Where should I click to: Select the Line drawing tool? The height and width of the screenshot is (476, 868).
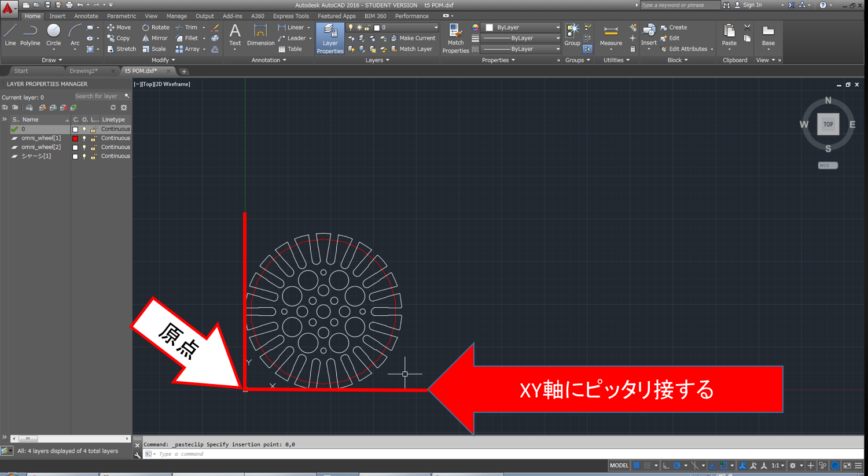(x=10, y=35)
